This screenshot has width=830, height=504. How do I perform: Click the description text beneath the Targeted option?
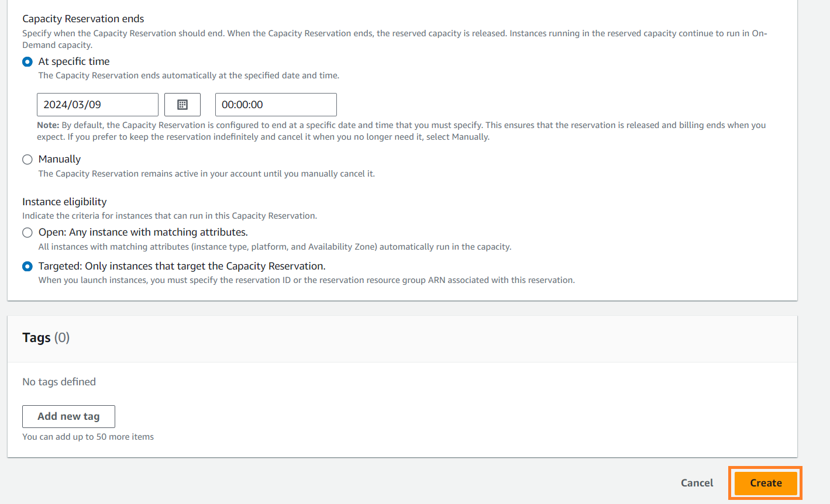[x=306, y=280]
